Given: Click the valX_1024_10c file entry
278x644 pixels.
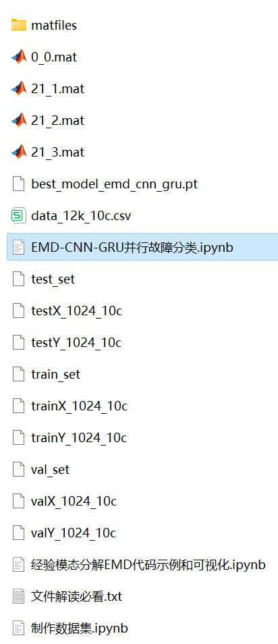Looking at the screenshot, I should (74, 501).
